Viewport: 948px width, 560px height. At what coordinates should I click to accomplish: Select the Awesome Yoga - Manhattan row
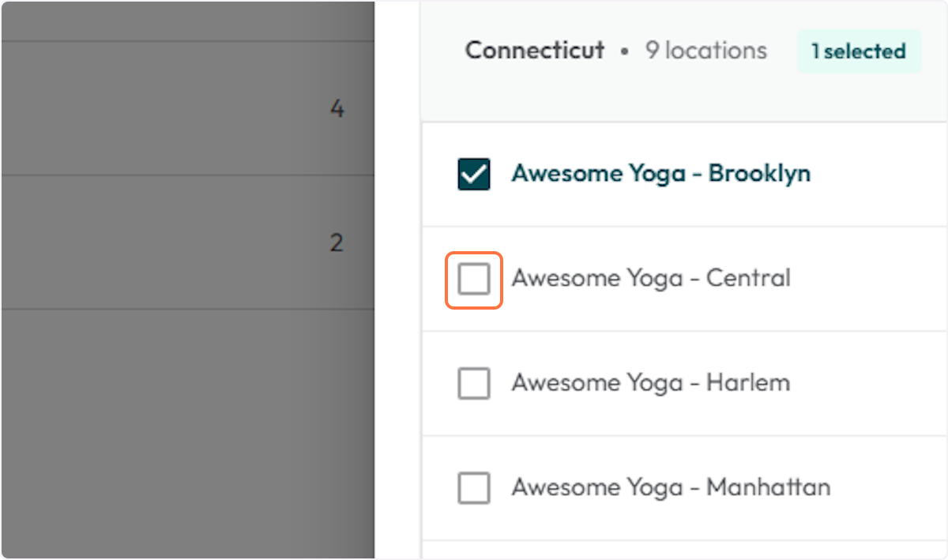[x=683, y=488]
